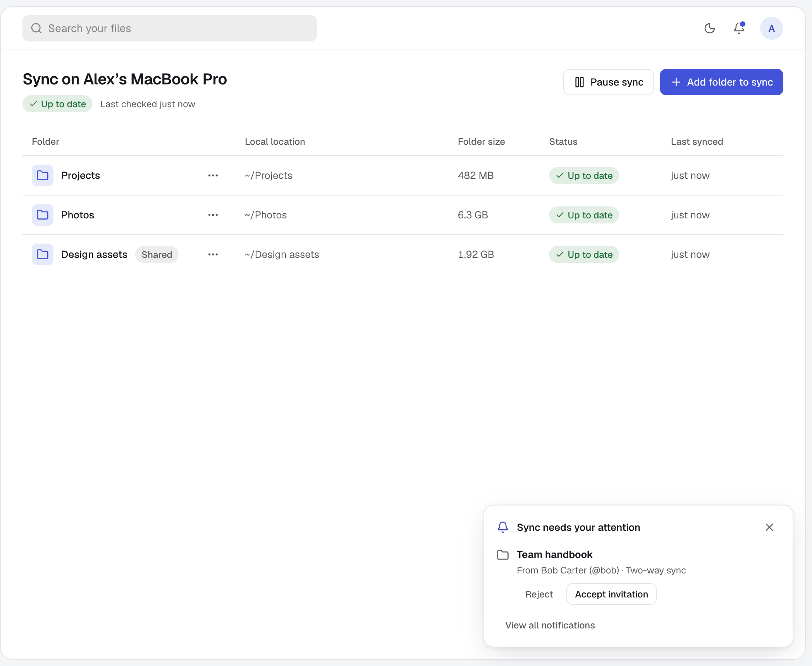The image size is (812, 666).
Task: Click the 6.3 GB folder size
Action: (x=473, y=215)
